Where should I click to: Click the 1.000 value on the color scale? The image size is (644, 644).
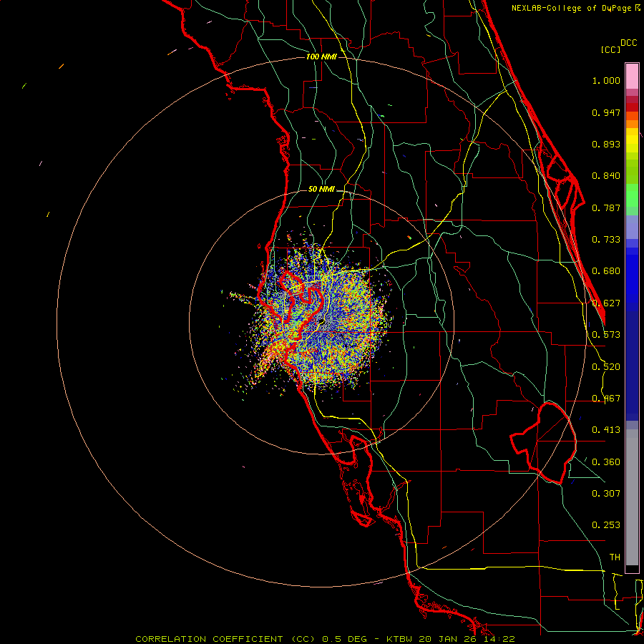pyautogui.click(x=606, y=80)
